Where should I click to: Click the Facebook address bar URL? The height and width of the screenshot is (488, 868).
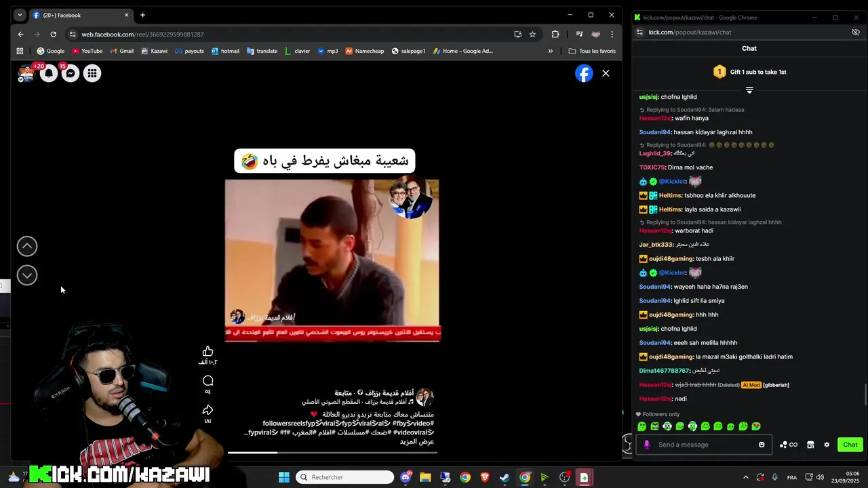(142, 34)
